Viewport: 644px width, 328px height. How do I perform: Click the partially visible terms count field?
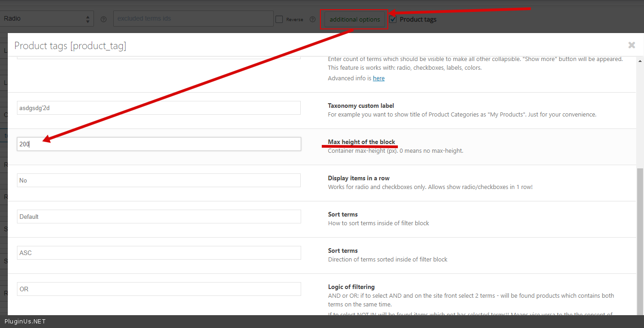point(159,57)
